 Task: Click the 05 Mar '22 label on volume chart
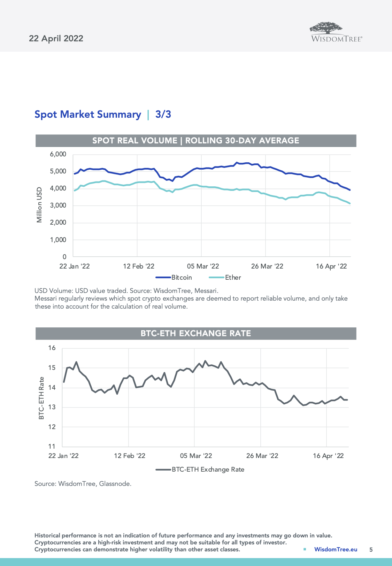[203, 266]
